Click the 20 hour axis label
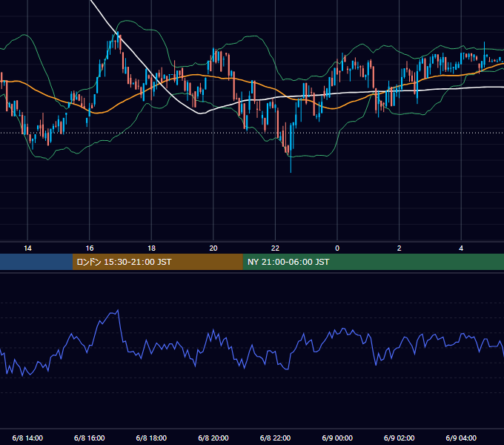Screen dimensions: 504x445 213,248
